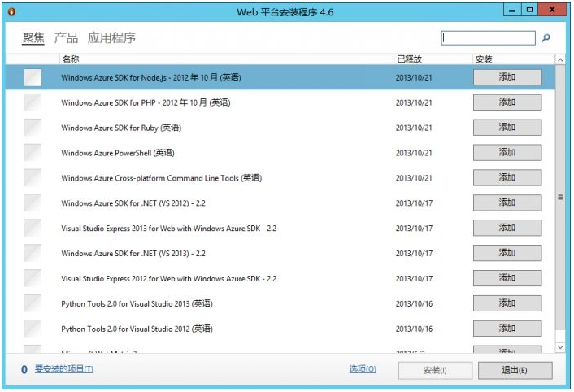This screenshot has width=574, height=392.
Task: Add Visual Studio Express 2012 for Web
Action: pos(507,278)
